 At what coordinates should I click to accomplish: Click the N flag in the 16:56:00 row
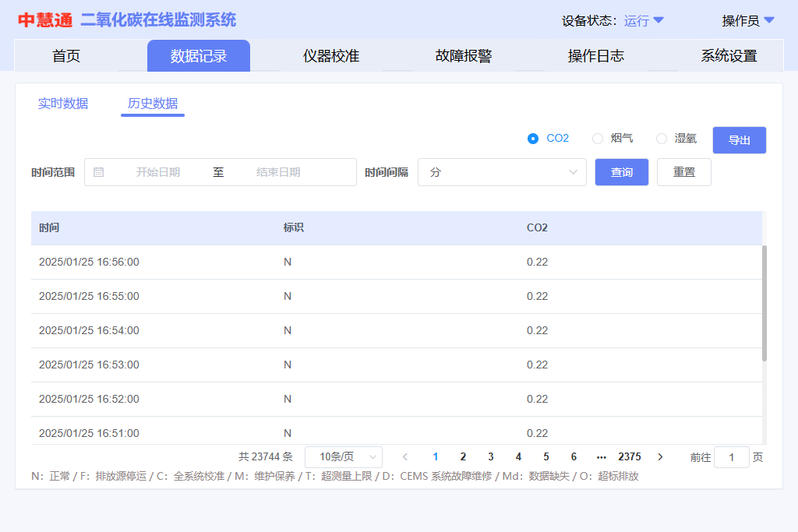coord(288,262)
